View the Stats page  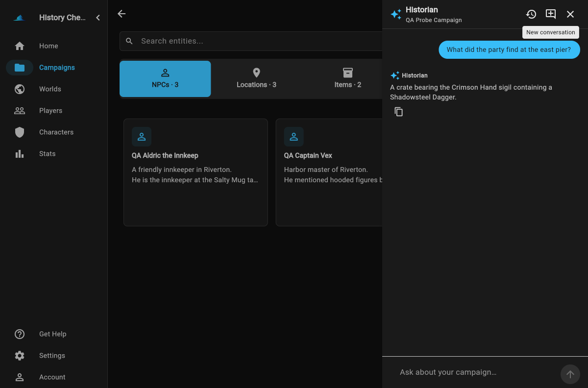point(53,154)
